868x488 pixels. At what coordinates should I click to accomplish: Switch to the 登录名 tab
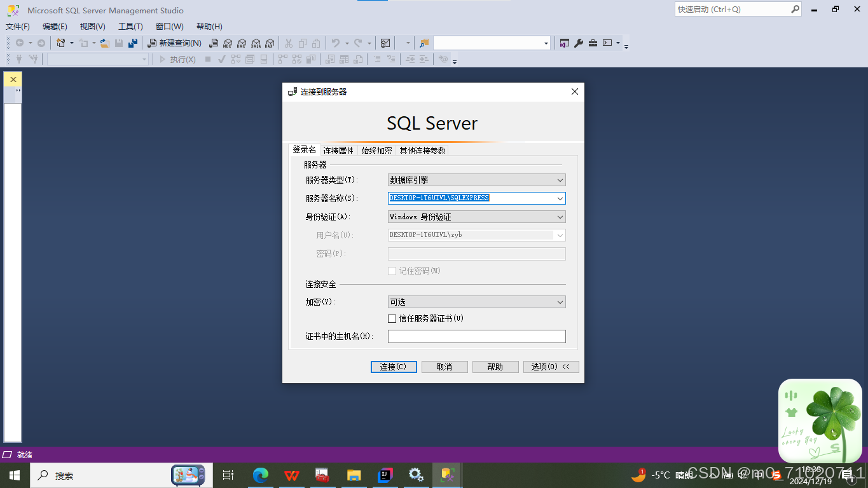pos(304,150)
